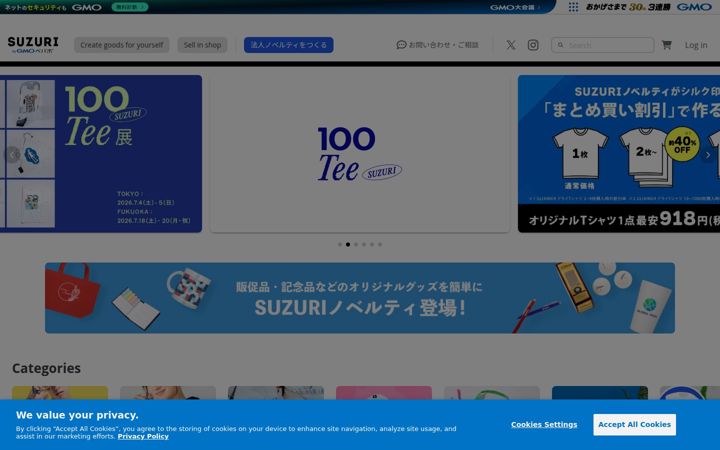Open the yellow first category card
The image size is (720, 450).
60,393
